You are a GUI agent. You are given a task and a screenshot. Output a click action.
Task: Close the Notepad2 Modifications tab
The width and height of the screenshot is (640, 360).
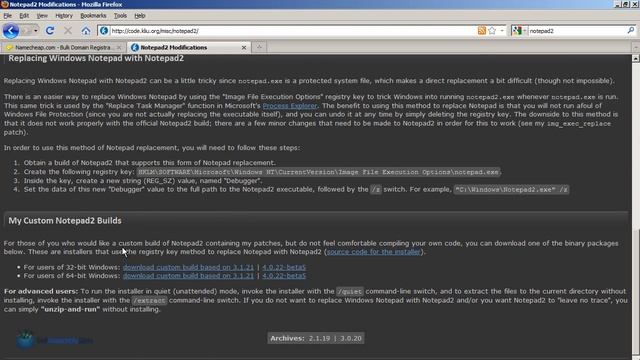(244, 48)
